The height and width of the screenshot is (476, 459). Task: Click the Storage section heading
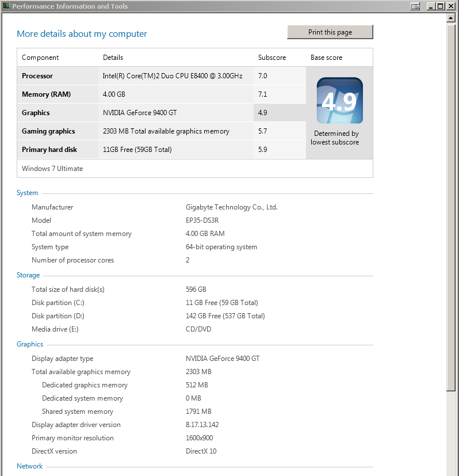[x=28, y=275]
